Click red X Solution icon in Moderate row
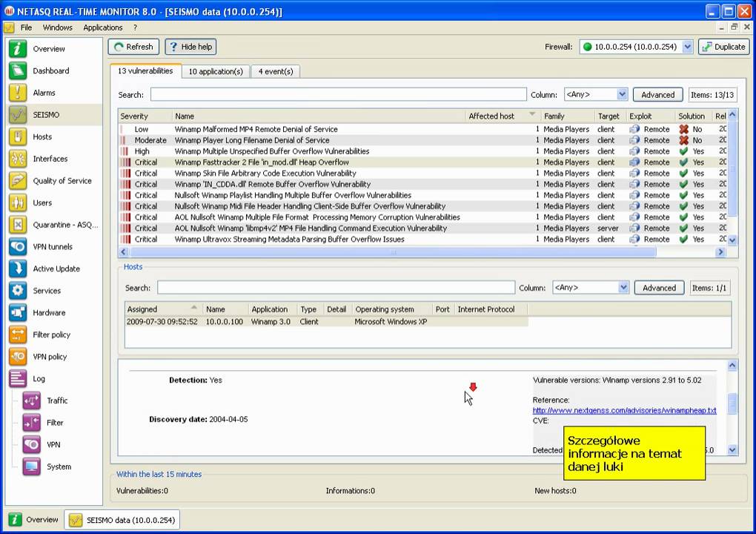 [683, 140]
